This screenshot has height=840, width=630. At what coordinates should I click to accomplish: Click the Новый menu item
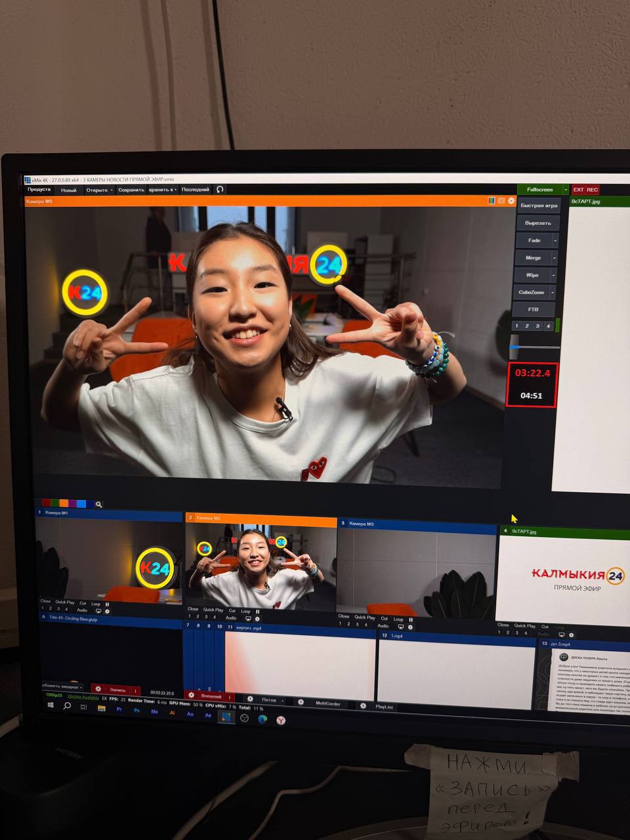tap(68, 190)
